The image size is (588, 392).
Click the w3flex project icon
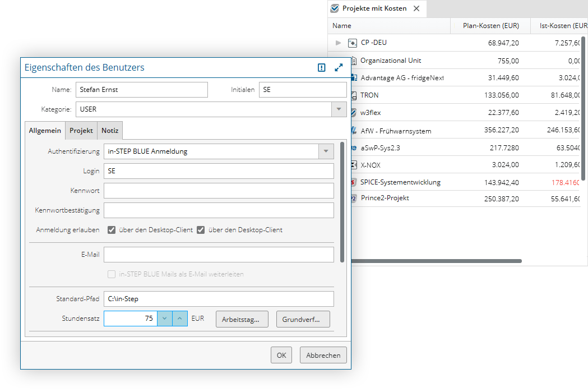pyautogui.click(x=354, y=113)
